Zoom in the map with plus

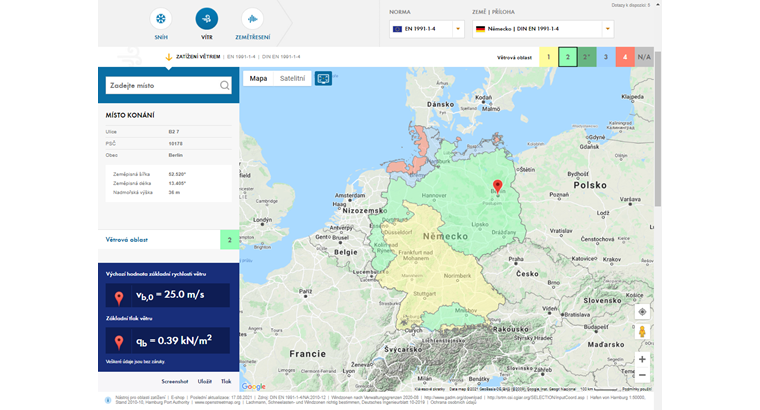642,359
